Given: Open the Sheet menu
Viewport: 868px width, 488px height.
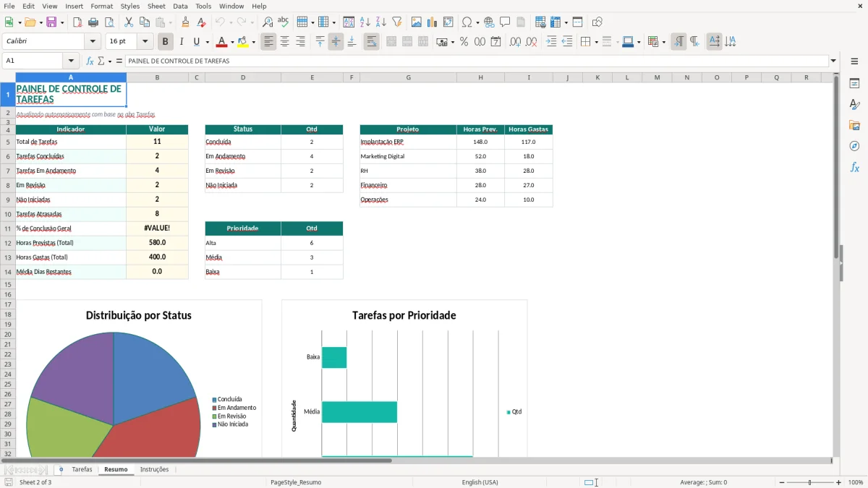Looking at the screenshot, I should click(x=156, y=6).
